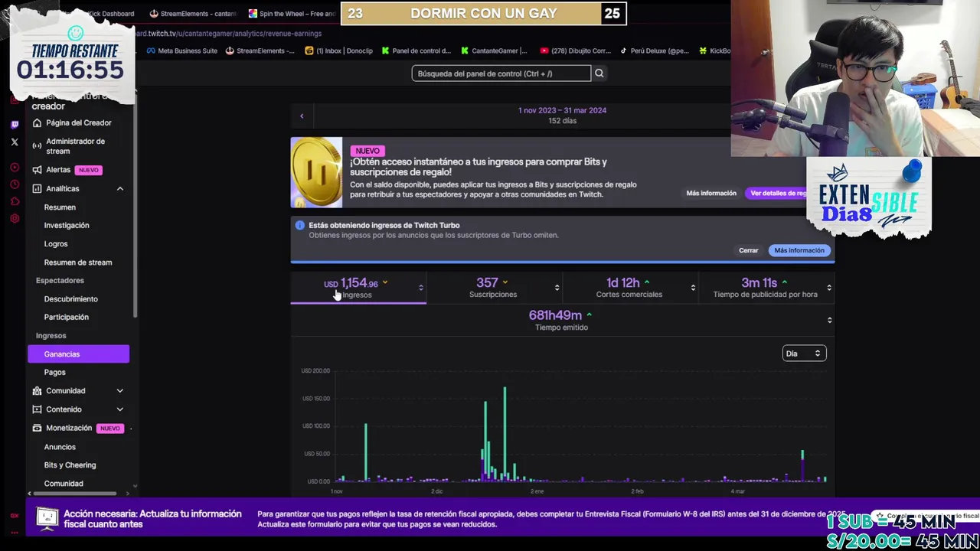
Task: Click Cerrar on Turbo notice
Action: 749,250
